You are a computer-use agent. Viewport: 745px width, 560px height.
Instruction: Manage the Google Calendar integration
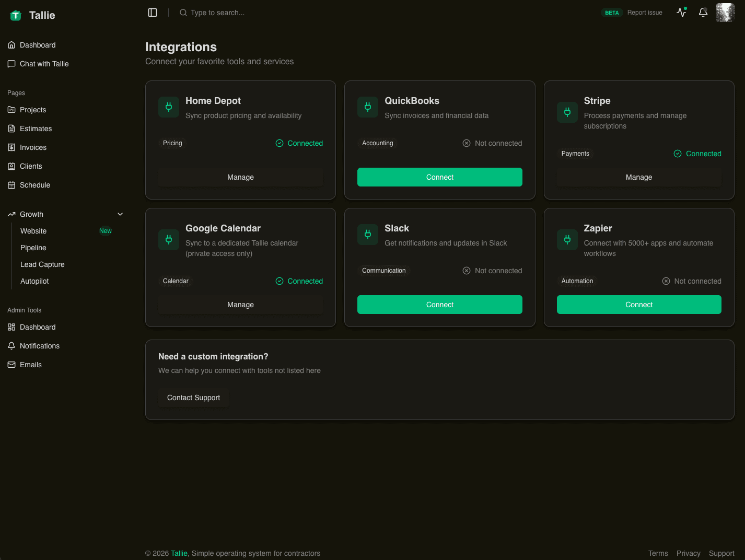point(240,305)
